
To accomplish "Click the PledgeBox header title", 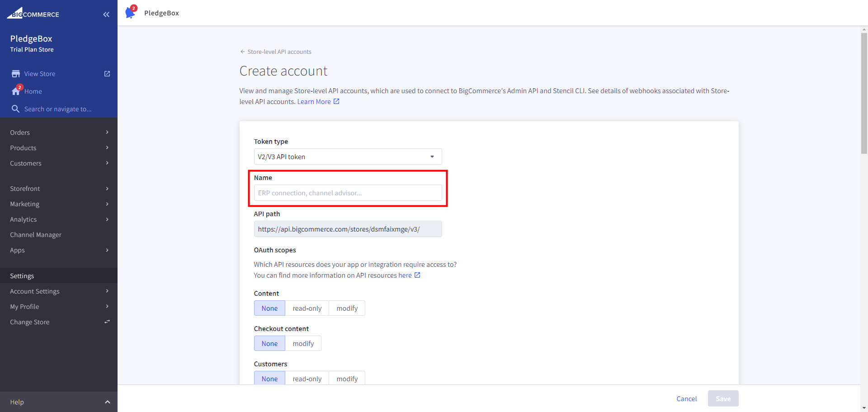I will tap(161, 13).
